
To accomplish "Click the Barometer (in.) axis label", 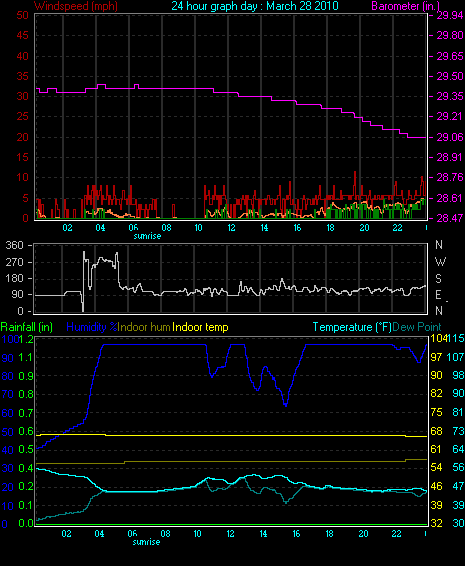I will pos(405,6).
